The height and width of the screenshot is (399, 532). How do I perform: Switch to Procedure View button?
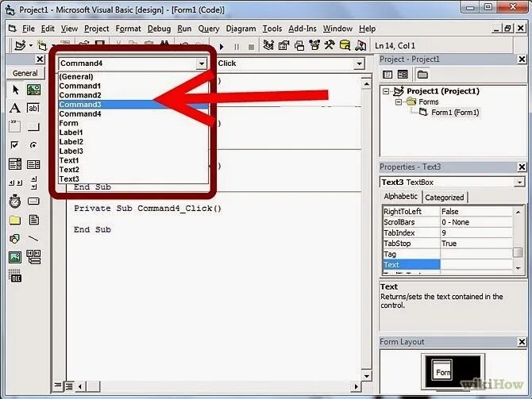[x=57, y=386]
